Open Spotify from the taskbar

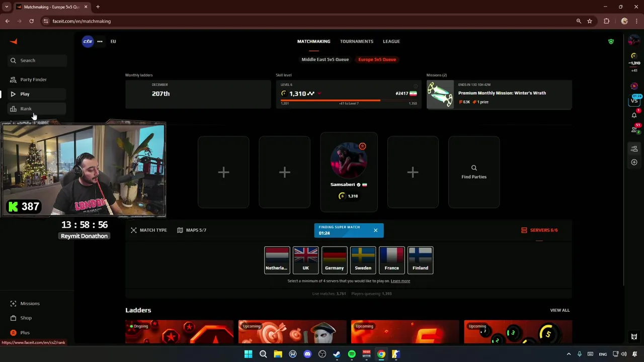tap(352, 354)
